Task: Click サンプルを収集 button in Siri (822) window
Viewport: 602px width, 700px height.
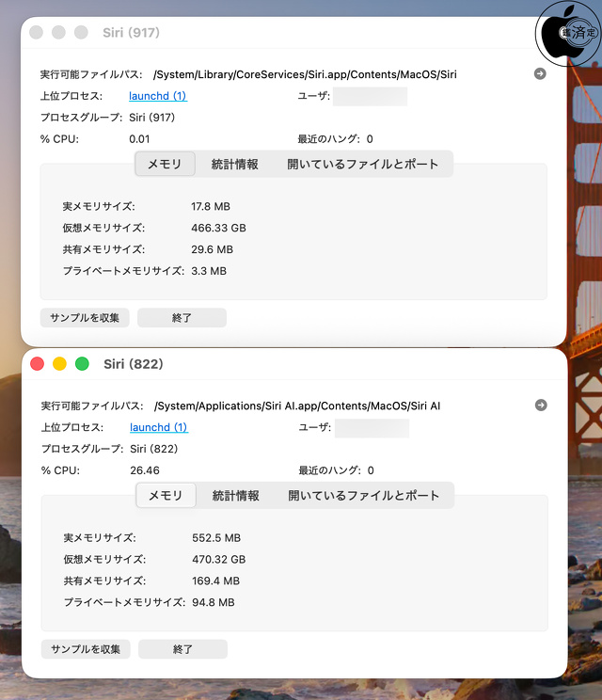Action: 86,649
